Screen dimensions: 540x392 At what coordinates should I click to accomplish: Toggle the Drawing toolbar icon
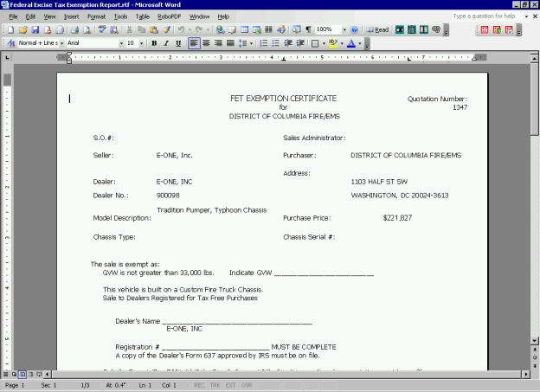(281, 30)
